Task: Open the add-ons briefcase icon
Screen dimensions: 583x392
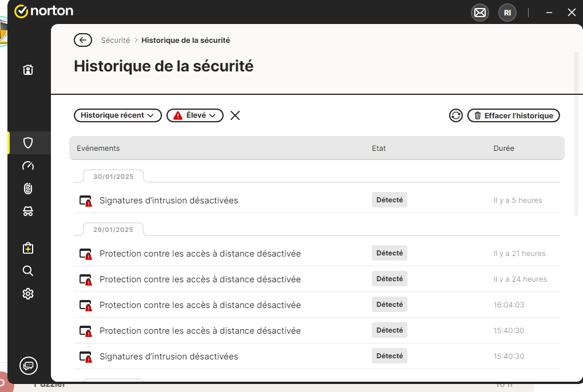Action: [28, 247]
